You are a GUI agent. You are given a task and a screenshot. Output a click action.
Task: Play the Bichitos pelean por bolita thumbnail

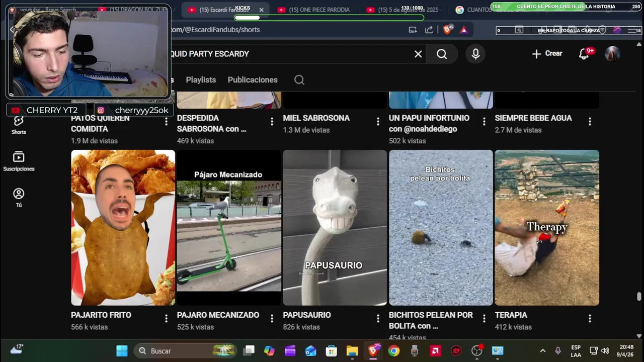coord(441,227)
